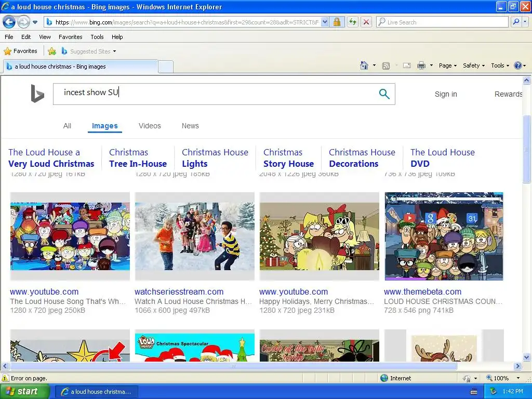This screenshot has width=532, height=399.
Task: Expand the Print options dropdown arrow
Action: click(431, 65)
